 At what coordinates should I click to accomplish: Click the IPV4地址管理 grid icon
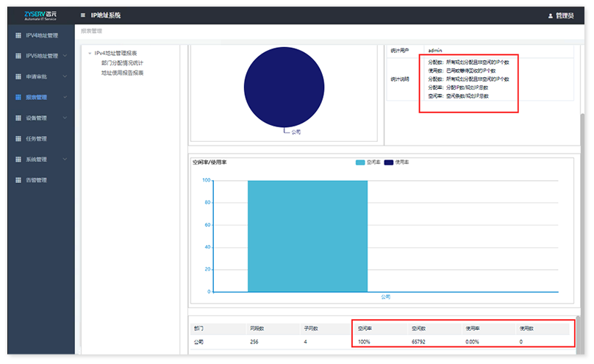18,35
